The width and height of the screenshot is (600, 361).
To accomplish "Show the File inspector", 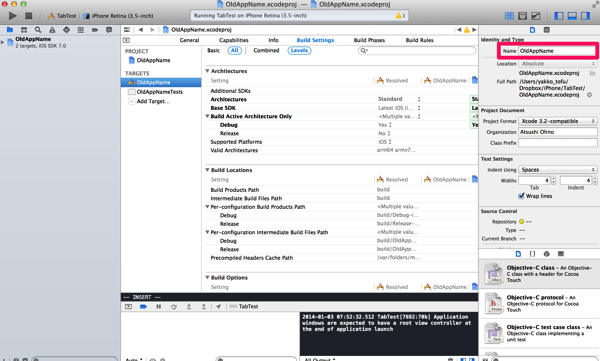I will [532, 30].
